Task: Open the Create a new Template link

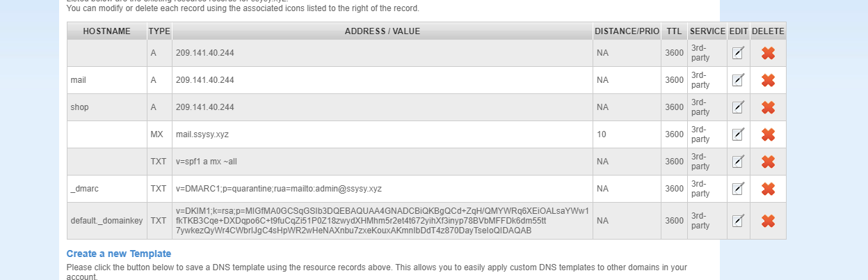Action: 119,254
